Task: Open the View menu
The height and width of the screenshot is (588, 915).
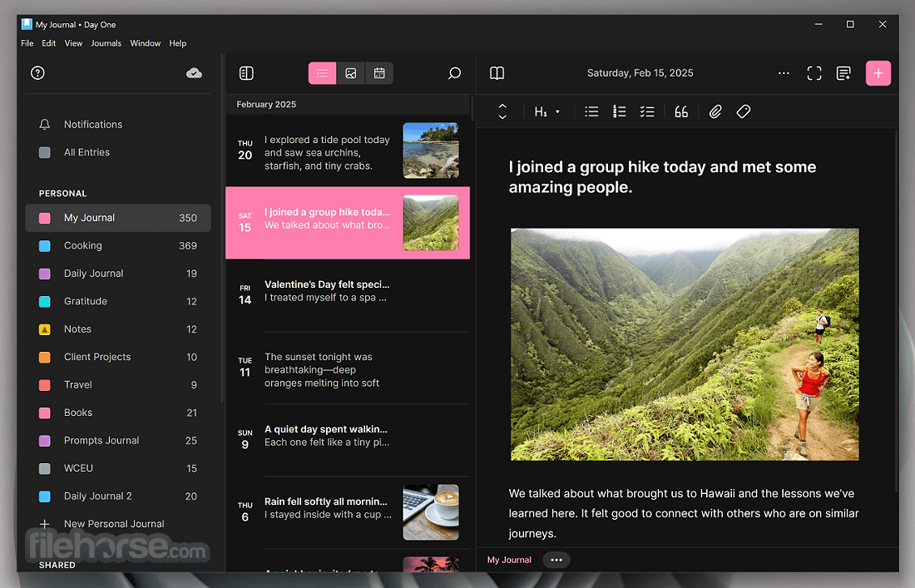Action: click(73, 43)
